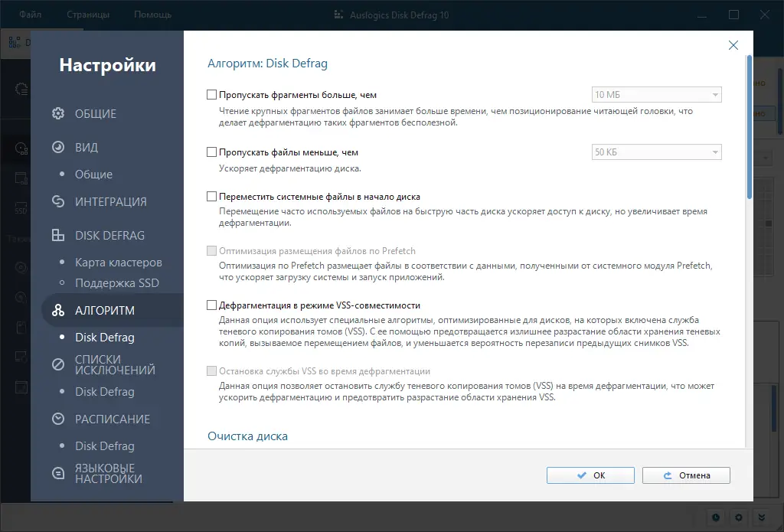The height and width of the screenshot is (532, 784).
Task: Enable Дефрагментация в режиме VSS-совместимости
Action: [211, 305]
